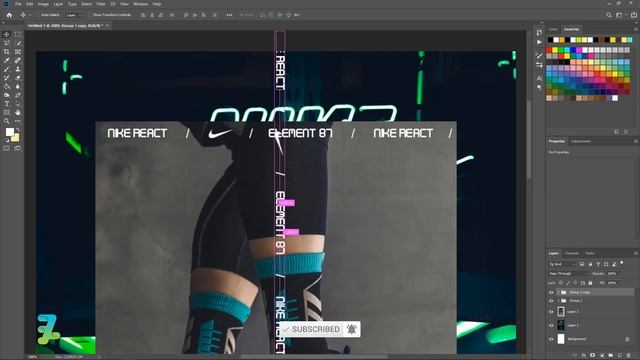Open the Image menu
The width and height of the screenshot is (640, 360).
pos(43,4)
